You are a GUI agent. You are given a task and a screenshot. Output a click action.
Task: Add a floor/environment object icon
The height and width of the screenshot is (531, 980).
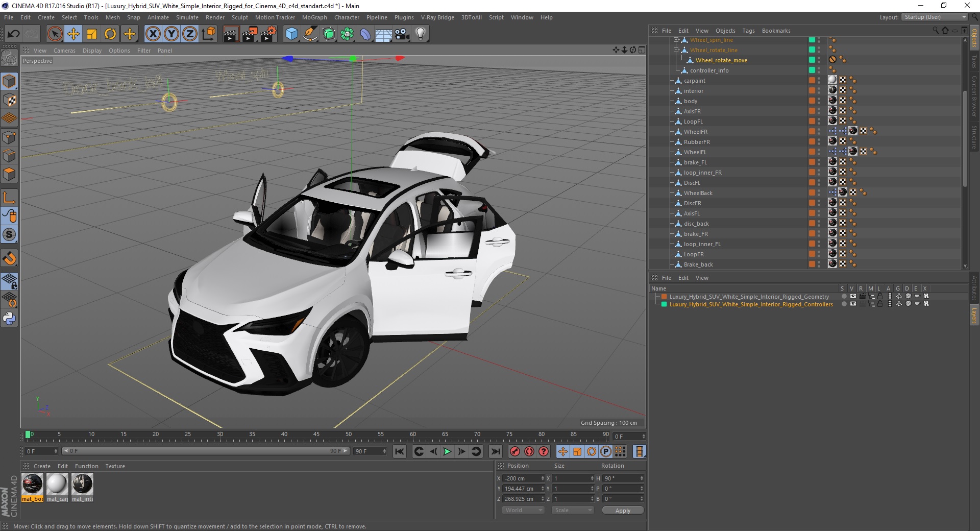(384, 34)
